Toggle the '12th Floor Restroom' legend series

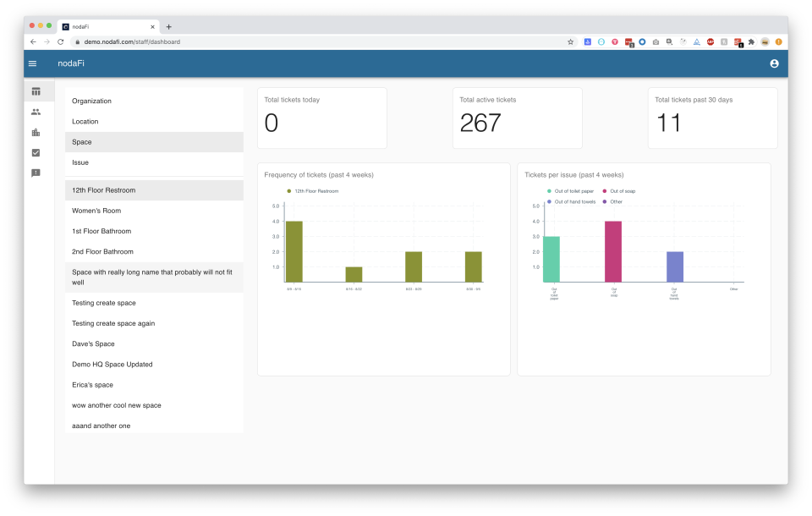315,191
